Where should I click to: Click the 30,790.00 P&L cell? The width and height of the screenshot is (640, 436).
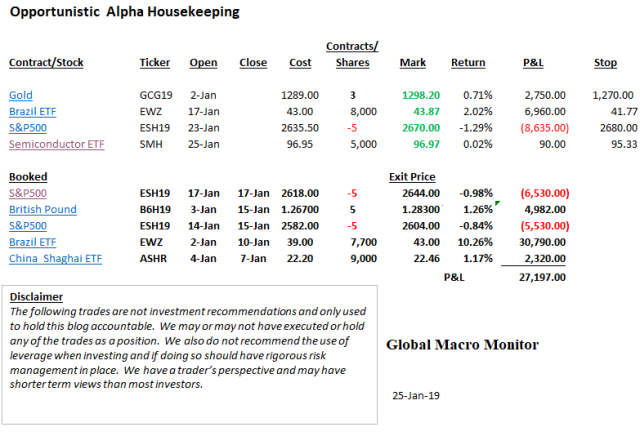tap(541, 244)
